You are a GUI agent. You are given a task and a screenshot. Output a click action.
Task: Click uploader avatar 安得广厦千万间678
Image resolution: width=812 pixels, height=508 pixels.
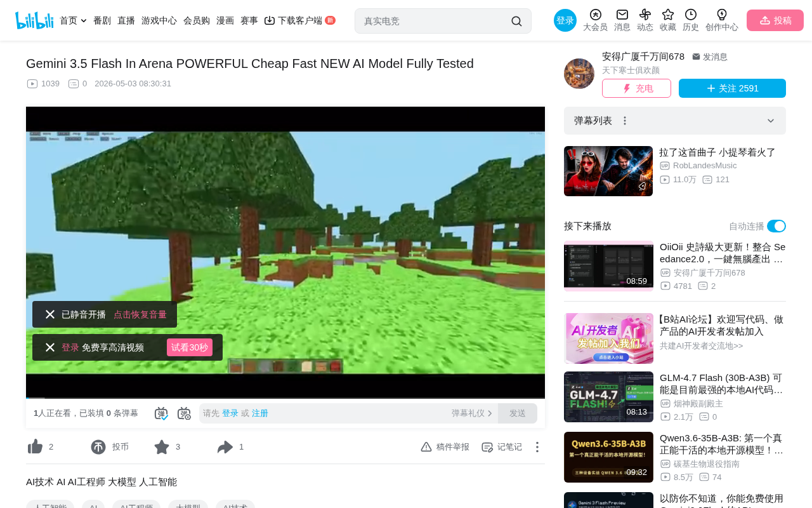click(x=579, y=74)
